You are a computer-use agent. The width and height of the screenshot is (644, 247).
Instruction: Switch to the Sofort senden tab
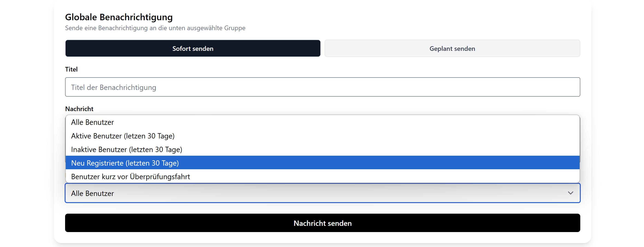click(193, 49)
